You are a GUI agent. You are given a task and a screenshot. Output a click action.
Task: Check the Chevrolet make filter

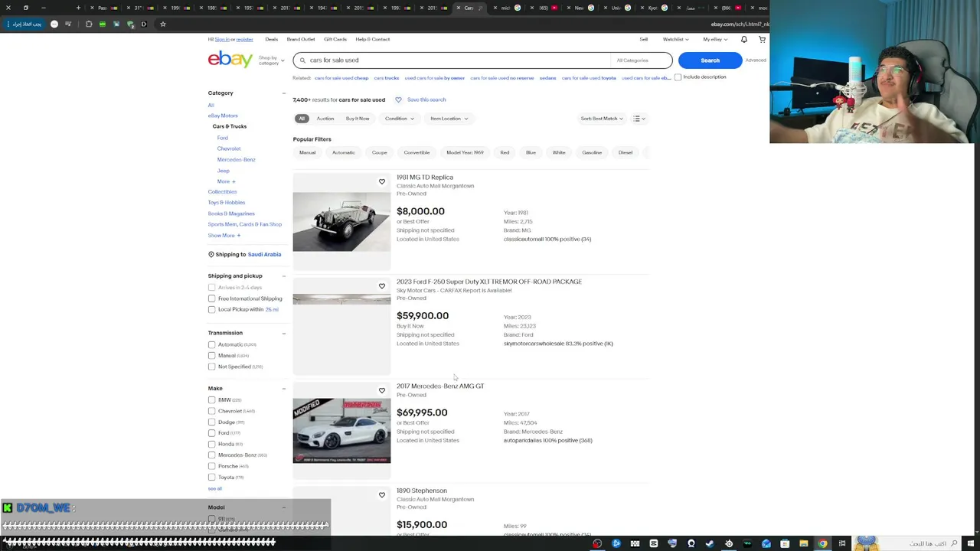(211, 411)
